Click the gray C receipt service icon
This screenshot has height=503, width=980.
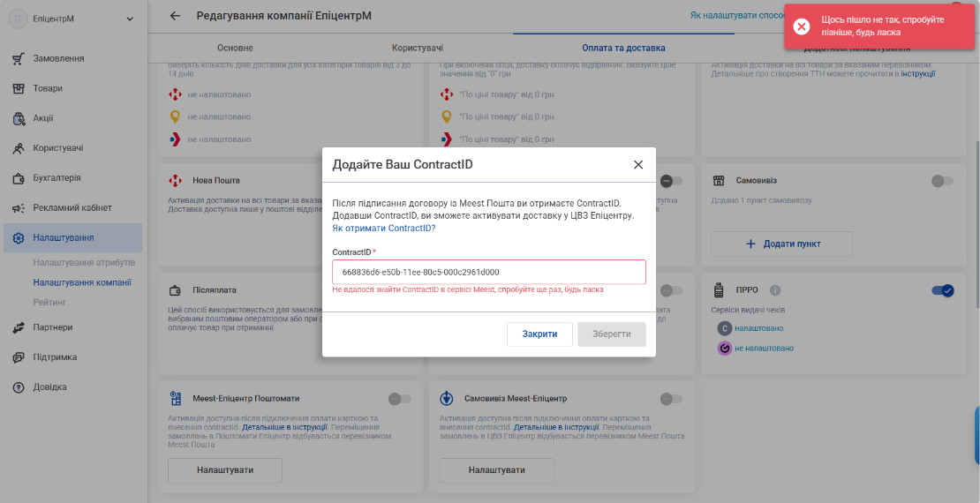coord(724,328)
